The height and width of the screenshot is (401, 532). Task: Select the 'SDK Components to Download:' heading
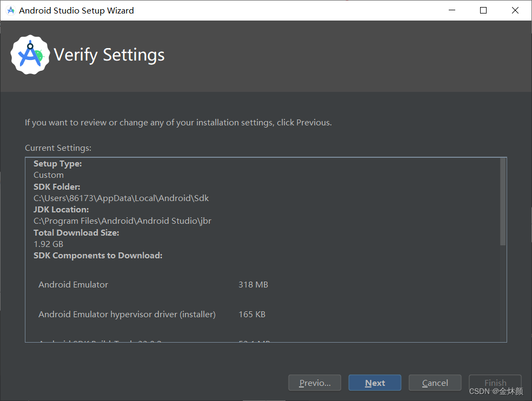click(x=98, y=256)
